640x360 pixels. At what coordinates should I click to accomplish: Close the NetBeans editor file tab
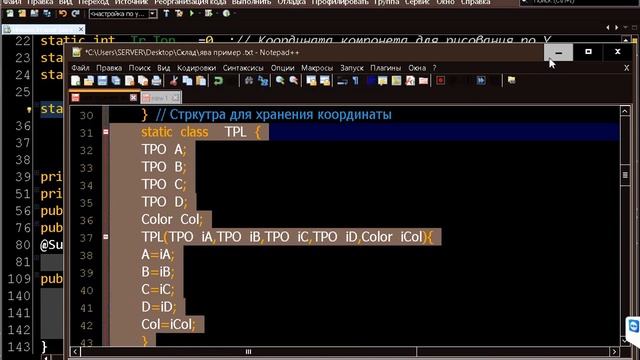point(81,29)
